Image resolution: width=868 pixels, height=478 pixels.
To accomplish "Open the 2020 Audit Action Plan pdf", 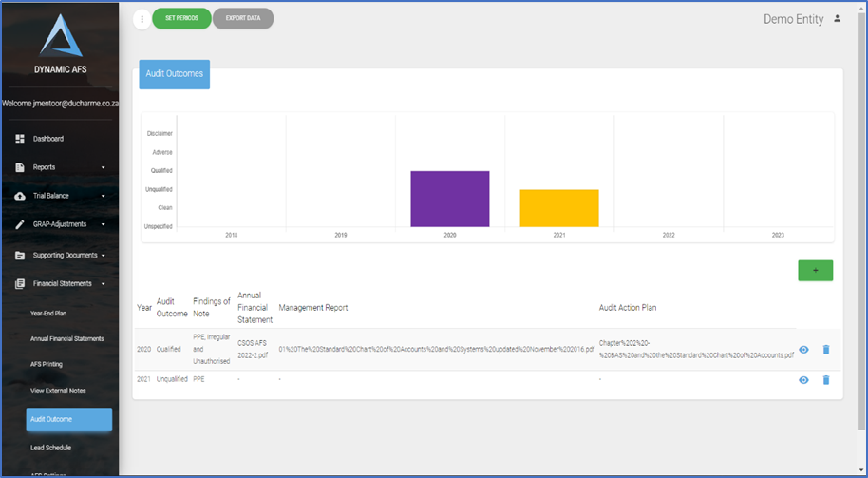I will (x=696, y=350).
